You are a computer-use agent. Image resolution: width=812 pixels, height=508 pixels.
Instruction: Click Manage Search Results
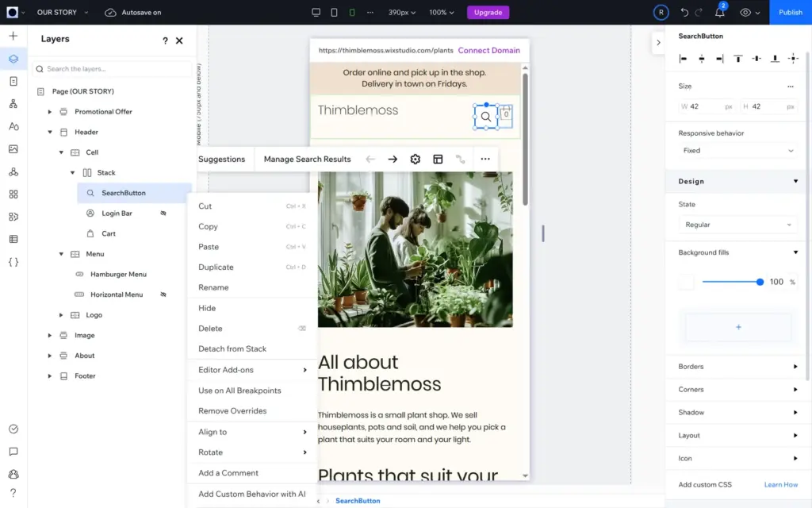[307, 159]
